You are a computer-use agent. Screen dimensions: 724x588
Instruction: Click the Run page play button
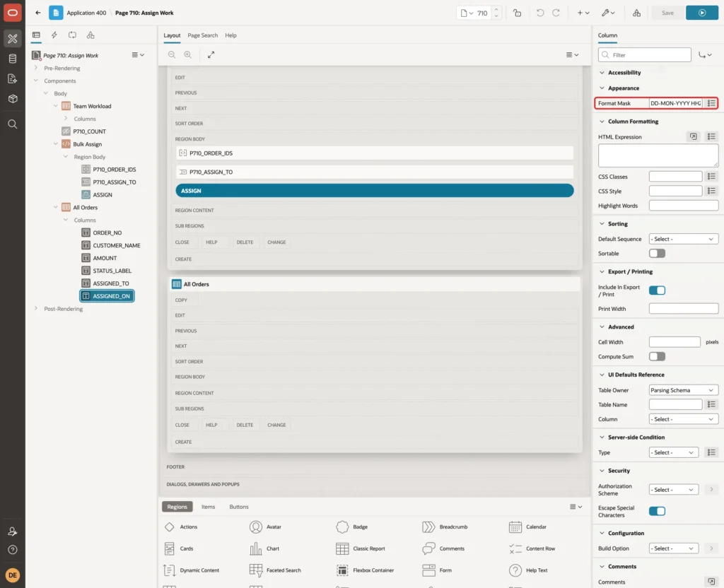point(701,13)
